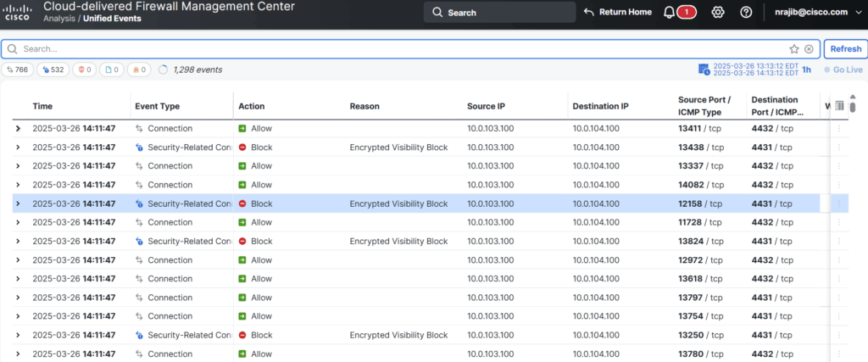This screenshot has height=362, width=868.
Task: Focus the unified events Search... field
Action: (x=411, y=48)
